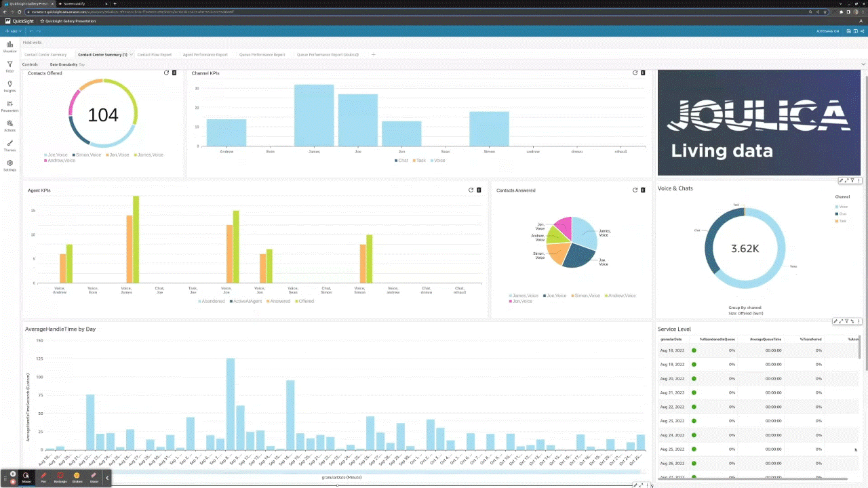Open the Filter panel in the sidebar
This screenshot has width=868, height=488.
pos(9,66)
